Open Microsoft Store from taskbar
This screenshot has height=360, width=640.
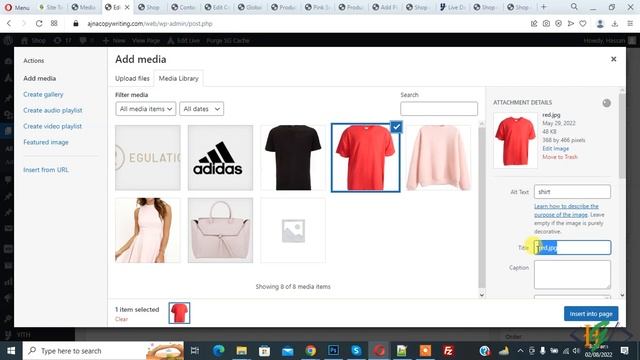(x=264, y=351)
